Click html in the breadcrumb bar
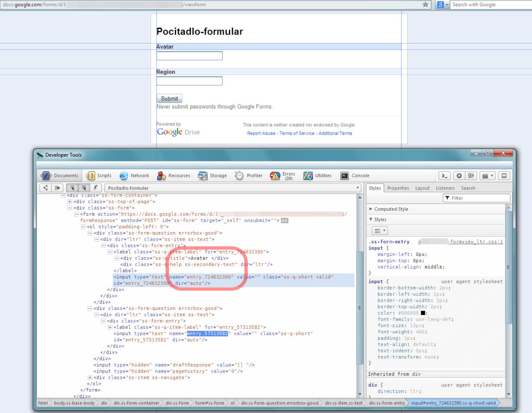The height and width of the screenshot is (413, 532). [x=43, y=403]
